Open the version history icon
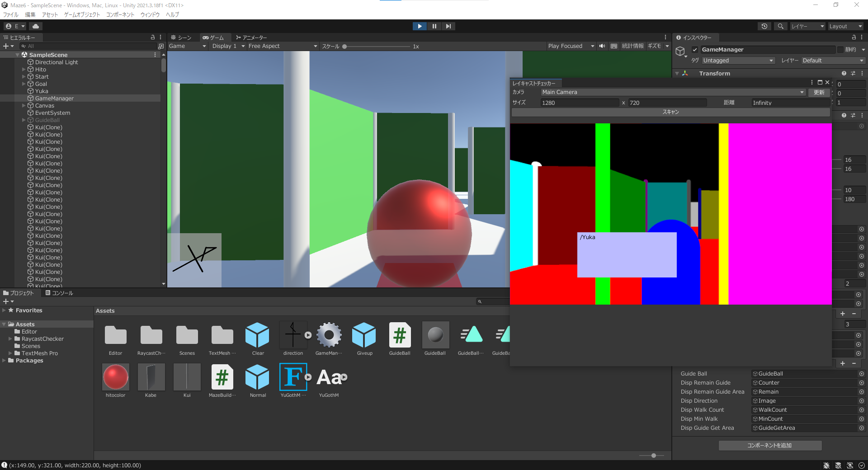Viewport: 868px width, 470px height. click(x=764, y=26)
